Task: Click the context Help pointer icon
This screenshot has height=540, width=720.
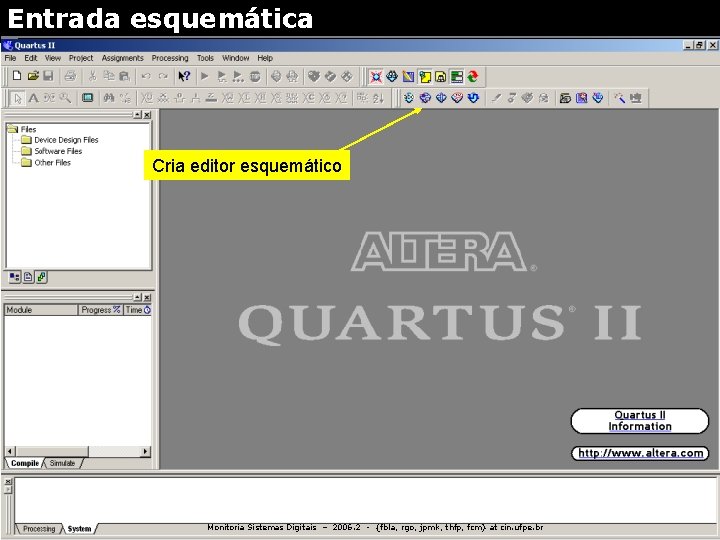Action: tap(184, 76)
